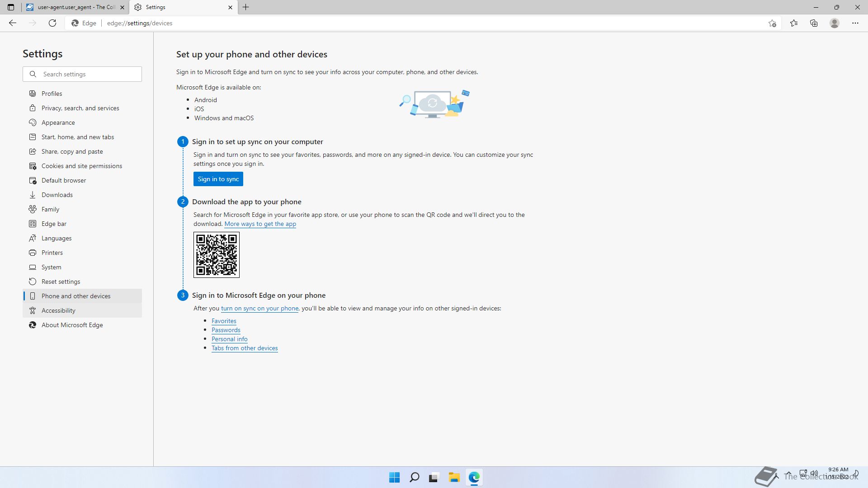The width and height of the screenshot is (868, 488).
Task: Close the user-agent tab
Action: click(x=122, y=7)
